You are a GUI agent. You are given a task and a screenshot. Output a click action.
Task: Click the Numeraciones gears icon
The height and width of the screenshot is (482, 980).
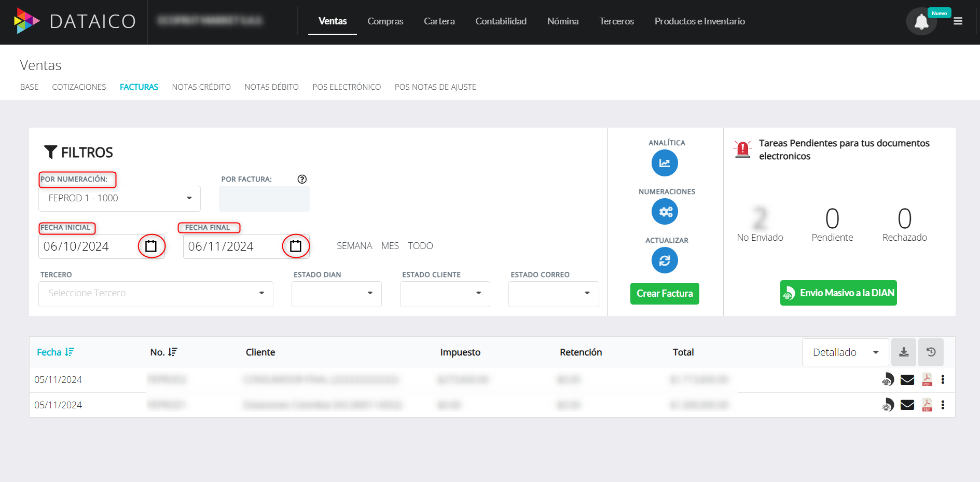[665, 212]
